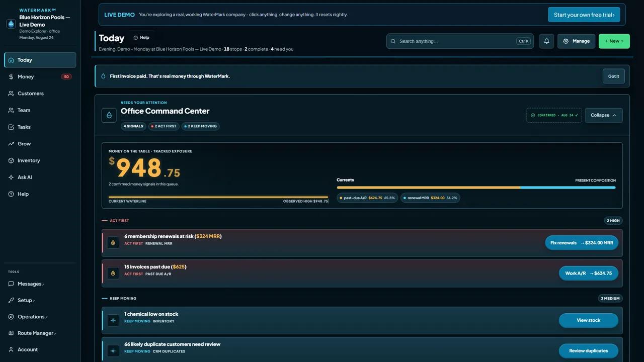The width and height of the screenshot is (644, 362).
Task: Open the Setup tool link
Action: click(x=40, y=300)
